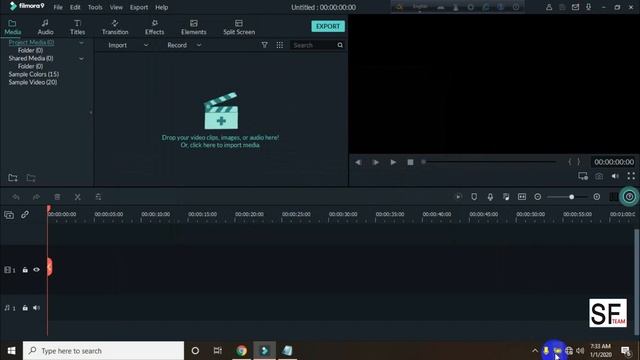Open the Record dropdown

click(x=184, y=45)
